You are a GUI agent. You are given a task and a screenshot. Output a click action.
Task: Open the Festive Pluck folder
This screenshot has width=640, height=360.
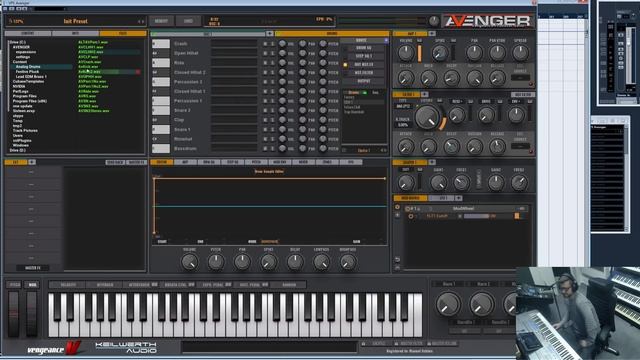(x=27, y=71)
